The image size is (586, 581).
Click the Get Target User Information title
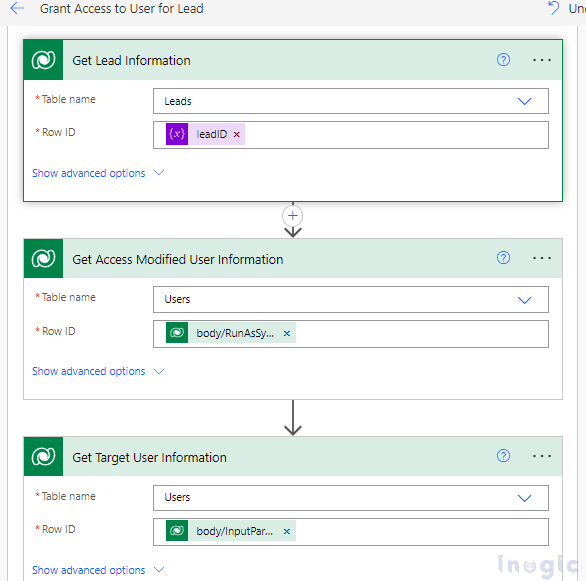tap(149, 457)
